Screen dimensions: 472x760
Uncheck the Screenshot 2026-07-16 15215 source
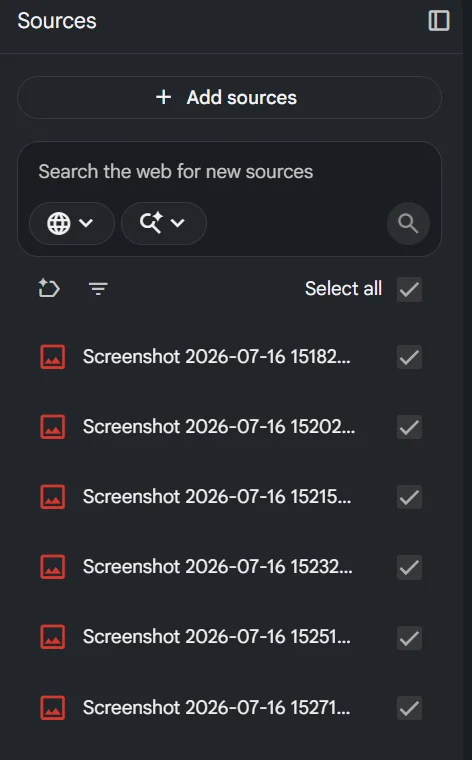pyautogui.click(x=409, y=497)
